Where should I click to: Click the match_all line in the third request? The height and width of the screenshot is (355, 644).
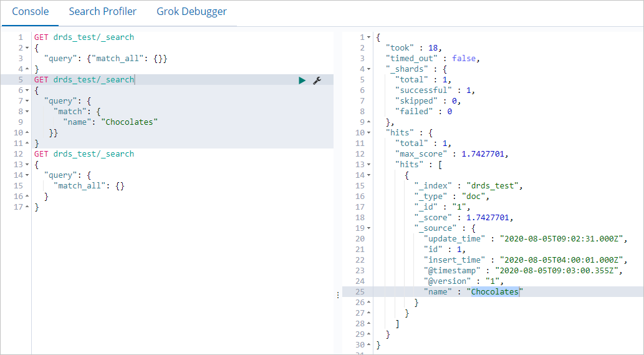point(91,186)
